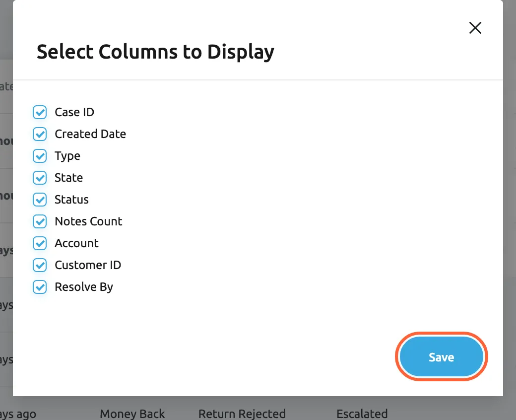
Task: Click the Customer ID label
Action: 88,265
